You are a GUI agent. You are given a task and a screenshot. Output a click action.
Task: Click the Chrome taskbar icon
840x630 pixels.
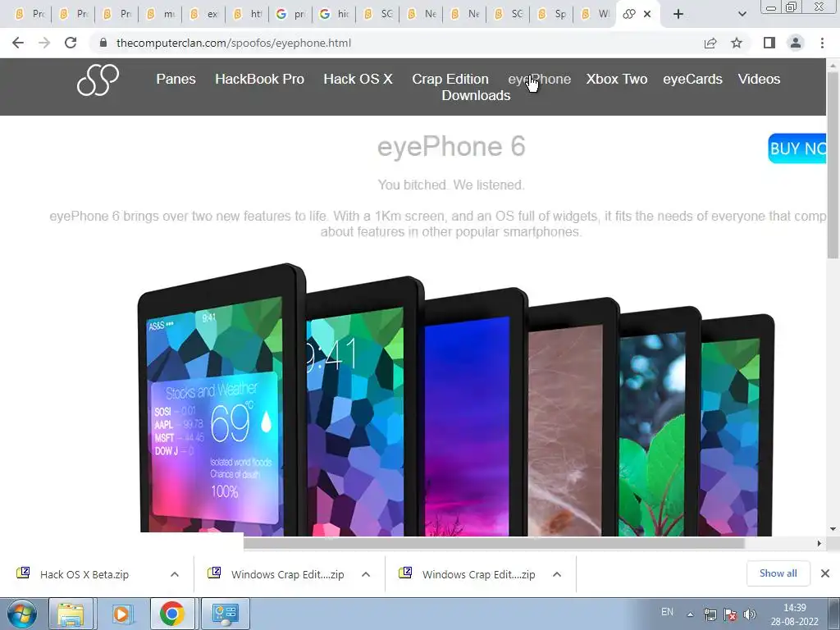tap(172, 614)
